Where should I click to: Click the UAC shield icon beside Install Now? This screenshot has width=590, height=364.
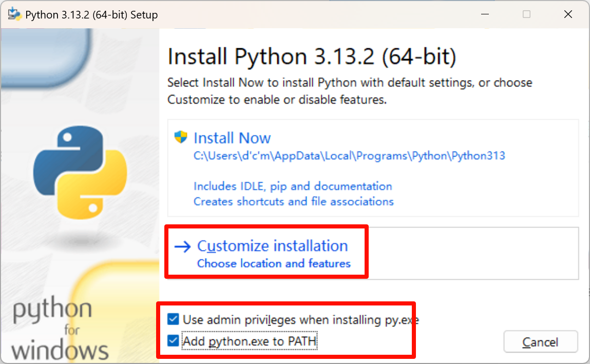(181, 137)
